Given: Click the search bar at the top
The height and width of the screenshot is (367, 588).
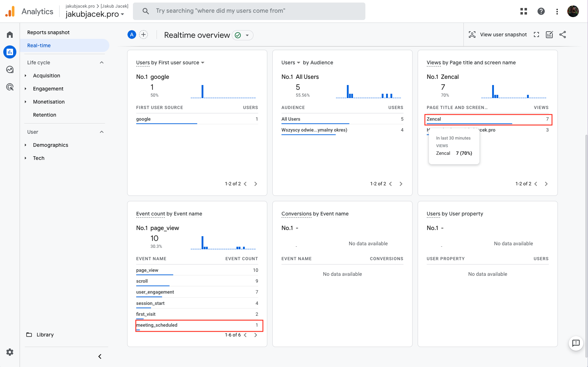Looking at the screenshot, I should coord(249,11).
